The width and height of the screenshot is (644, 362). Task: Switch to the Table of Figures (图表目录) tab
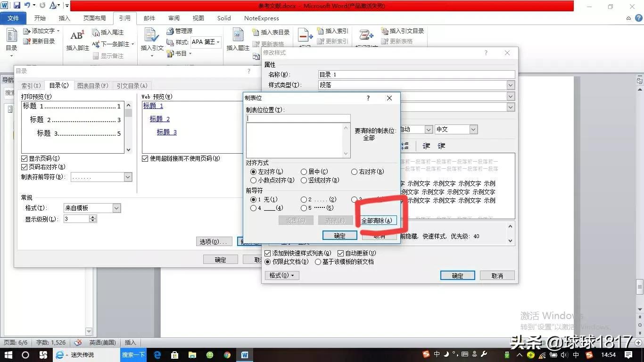pos(93,86)
